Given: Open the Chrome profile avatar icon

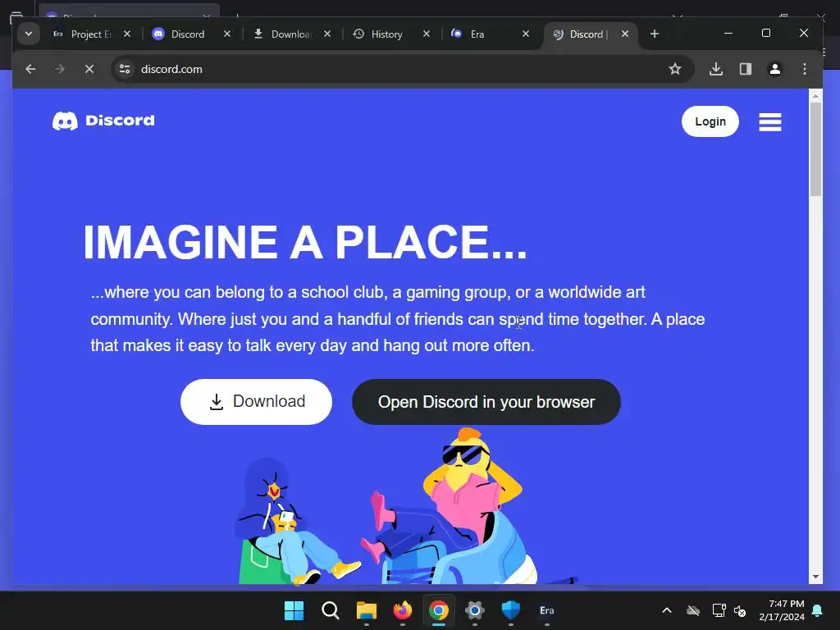Looking at the screenshot, I should point(774,69).
